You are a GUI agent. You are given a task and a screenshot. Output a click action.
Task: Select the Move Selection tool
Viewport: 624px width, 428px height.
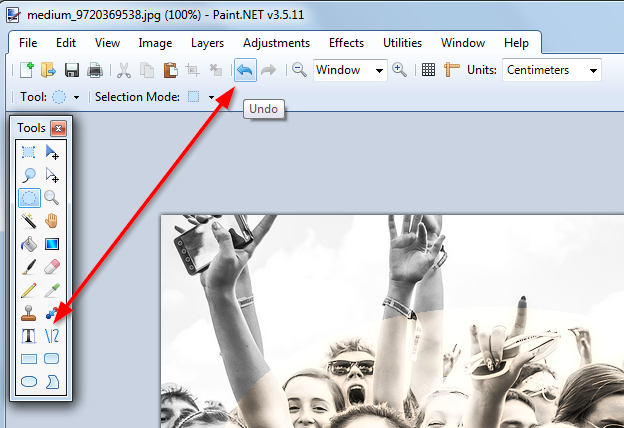(x=52, y=175)
